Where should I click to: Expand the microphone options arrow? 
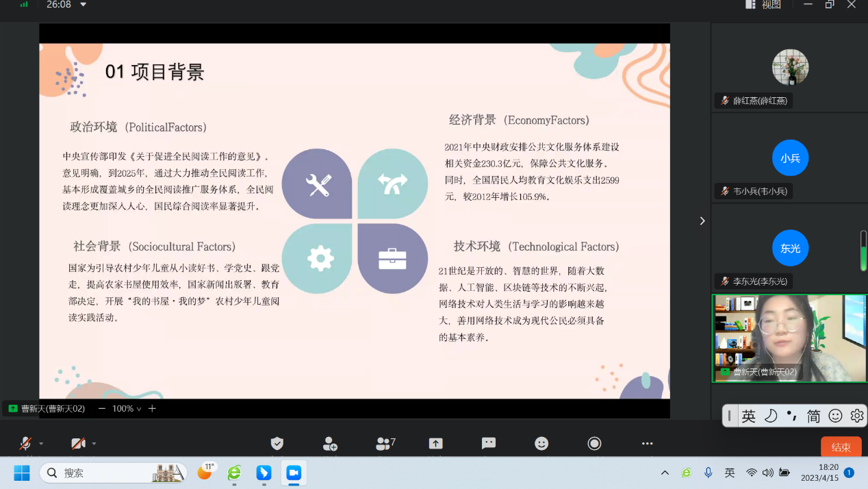pos(41,444)
